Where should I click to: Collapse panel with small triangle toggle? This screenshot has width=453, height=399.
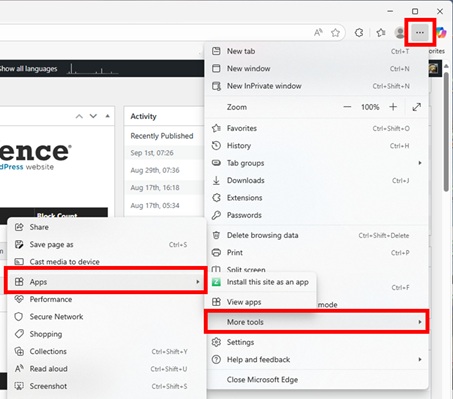click(107, 116)
